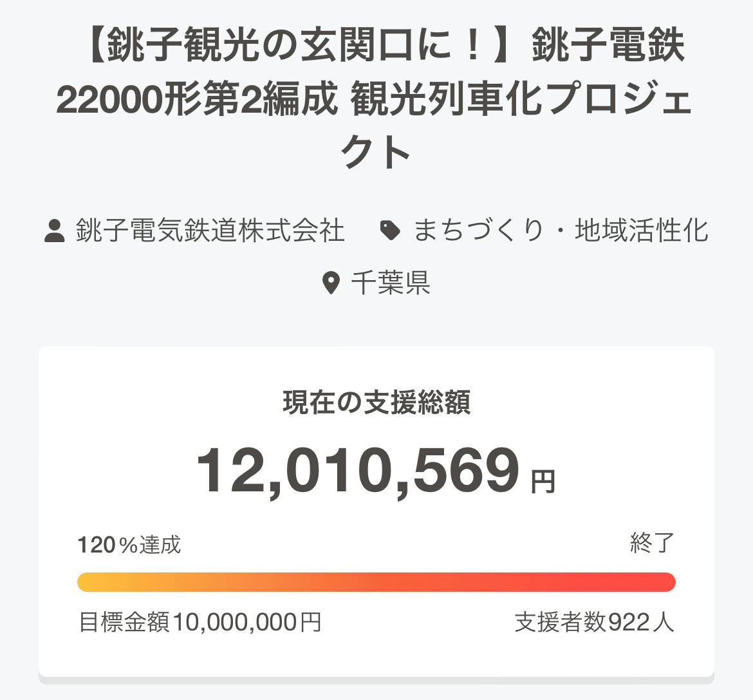
Task: Click the person icon beside the company name
Action: tap(55, 231)
